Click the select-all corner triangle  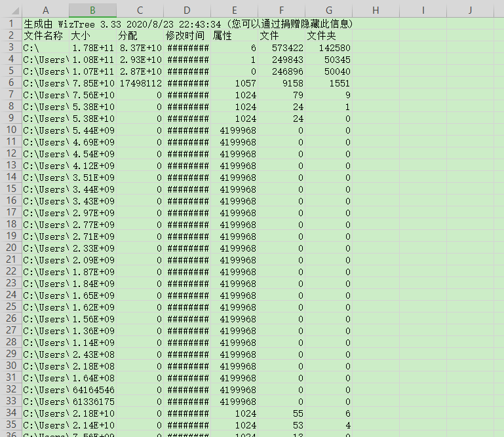click(15, 11)
